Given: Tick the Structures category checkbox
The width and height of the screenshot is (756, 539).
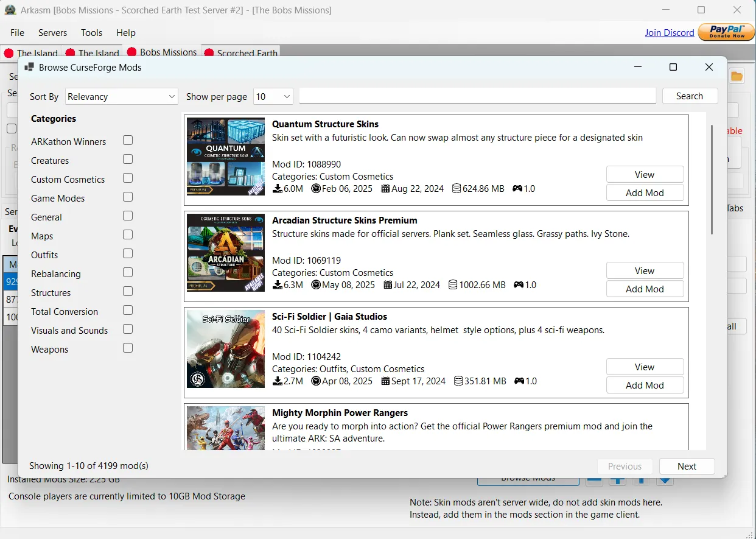Looking at the screenshot, I should pyautogui.click(x=128, y=292).
